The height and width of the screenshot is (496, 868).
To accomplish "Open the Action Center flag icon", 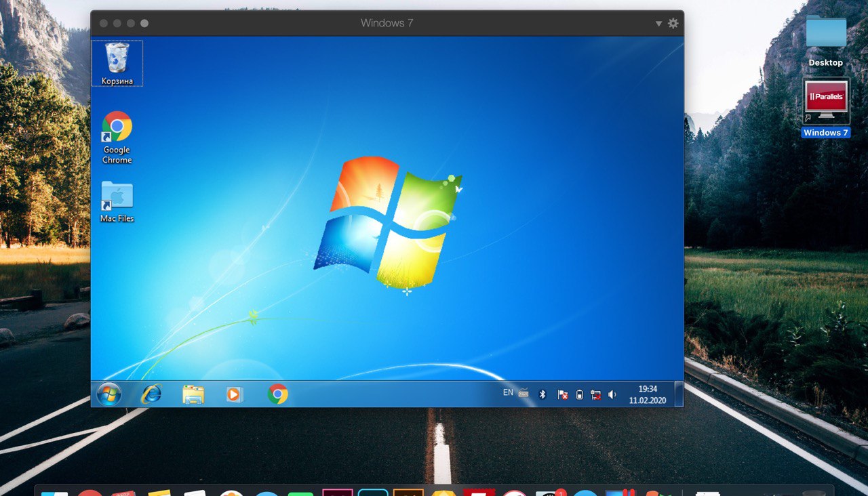I will pyautogui.click(x=562, y=394).
